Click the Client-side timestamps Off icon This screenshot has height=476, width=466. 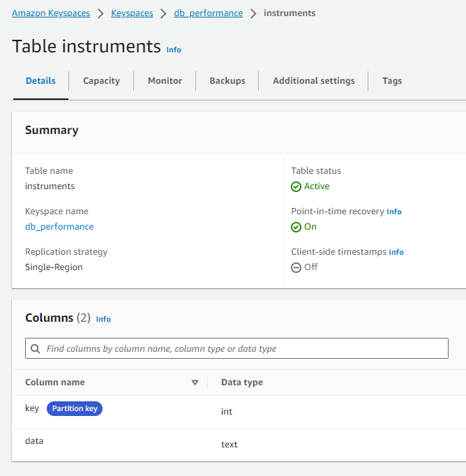click(x=296, y=267)
